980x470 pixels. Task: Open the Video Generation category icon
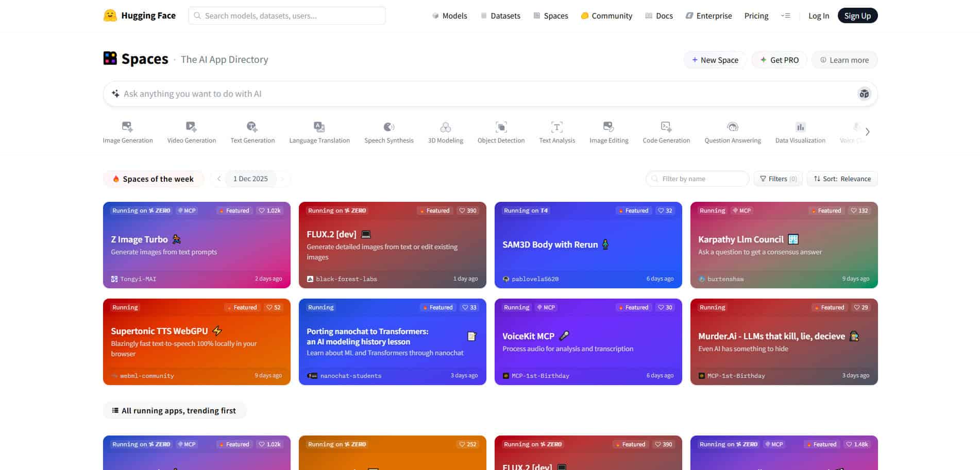point(191,127)
